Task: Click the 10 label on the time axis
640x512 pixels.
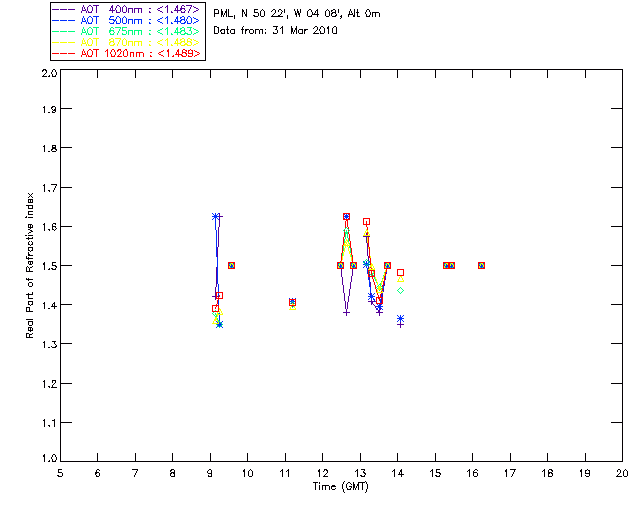Action: [x=247, y=473]
